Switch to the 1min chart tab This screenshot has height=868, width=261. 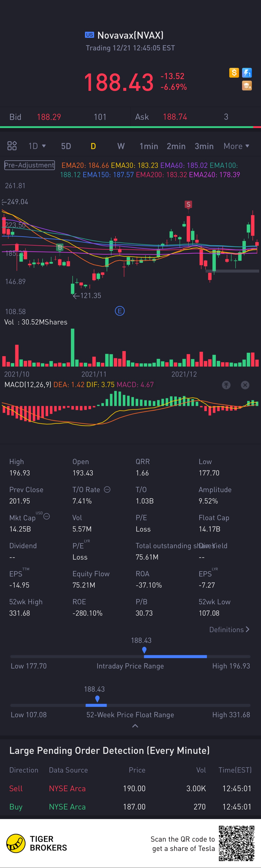pyautogui.click(x=149, y=146)
